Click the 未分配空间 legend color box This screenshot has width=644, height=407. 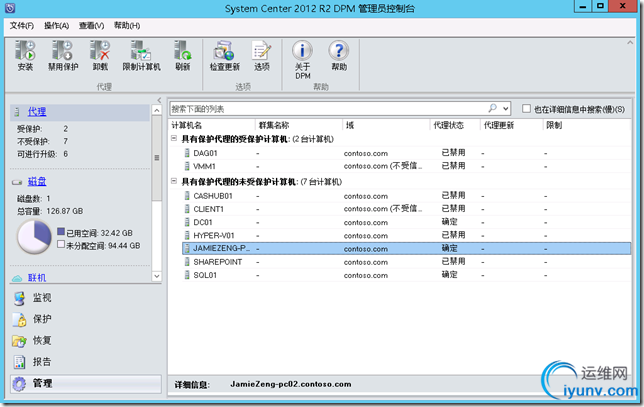click(61, 244)
